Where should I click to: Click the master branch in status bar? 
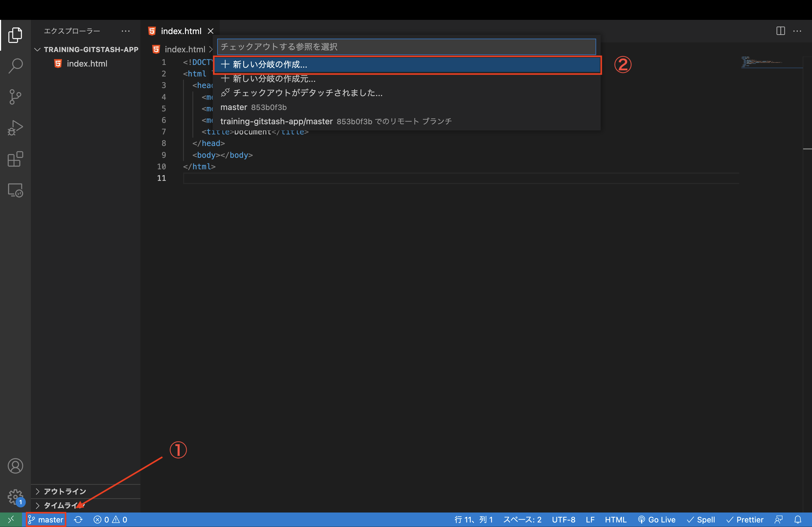click(x=45, y=519)
